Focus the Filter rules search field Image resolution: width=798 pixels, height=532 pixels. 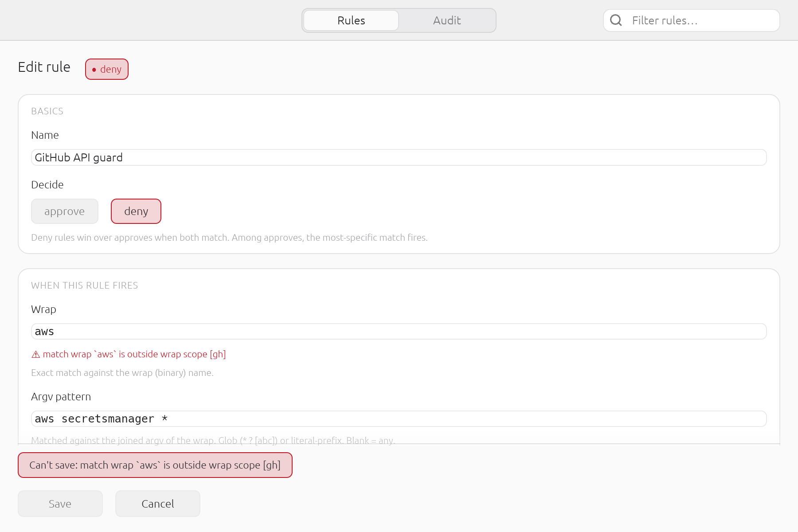692,20
